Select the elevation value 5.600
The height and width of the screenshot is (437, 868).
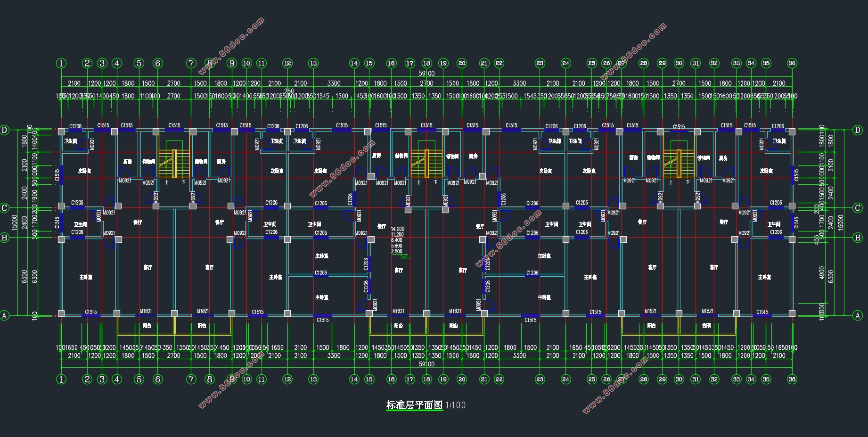(396, 246)
